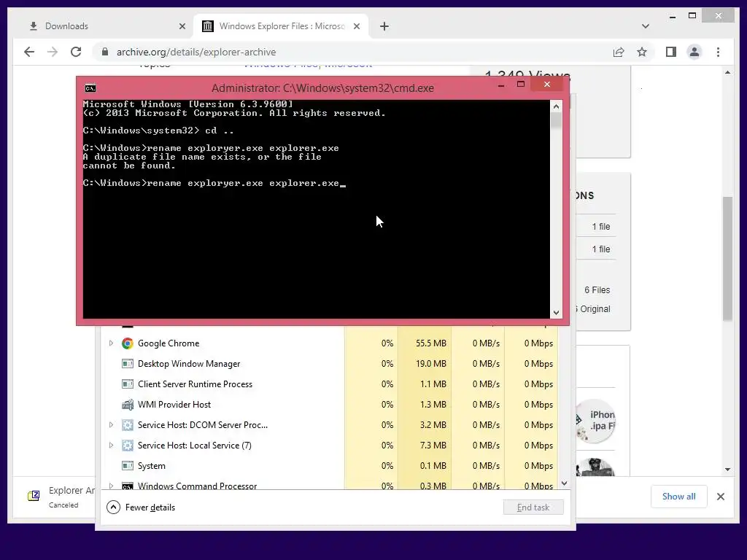Screen dimensions: 747x560
Task: Close the Chrome downloads bar
Action: point(720,496)
